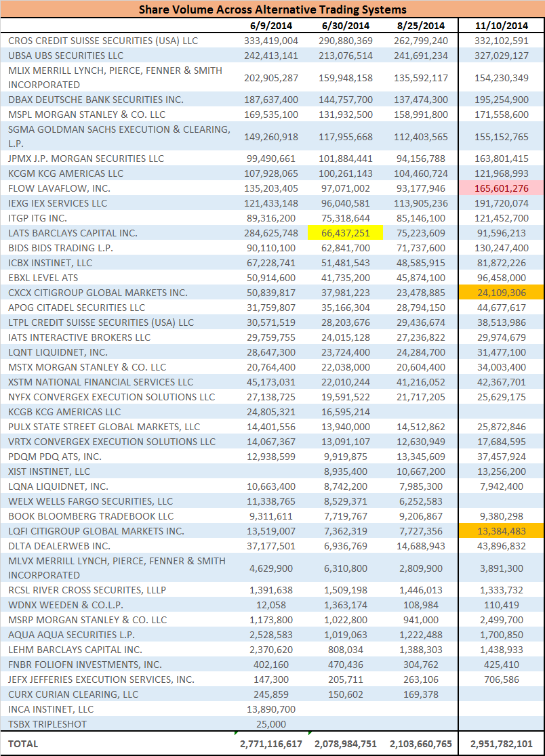
Task: Select cell 149,260,918
Action: (271, 137)
